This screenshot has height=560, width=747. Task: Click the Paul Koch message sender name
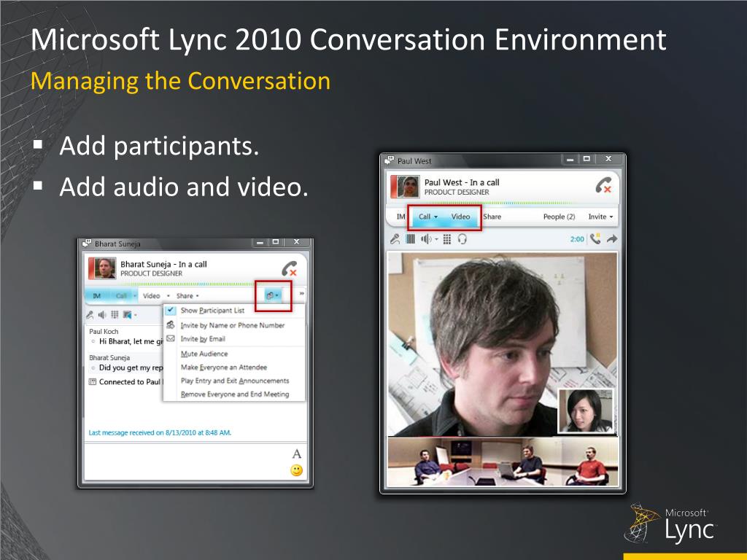pos(104,332)
